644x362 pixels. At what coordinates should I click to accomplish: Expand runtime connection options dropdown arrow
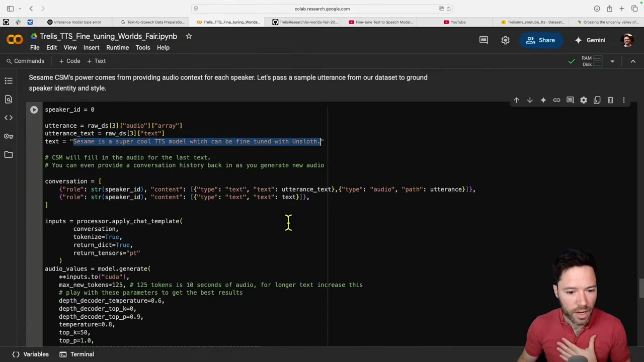(x=612, y=61)
